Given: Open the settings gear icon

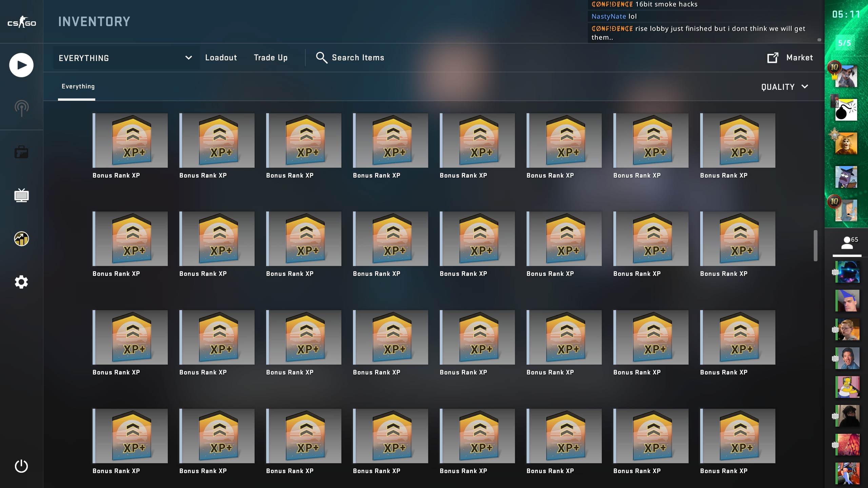Looking at the screenshot, I should [21, 282].
